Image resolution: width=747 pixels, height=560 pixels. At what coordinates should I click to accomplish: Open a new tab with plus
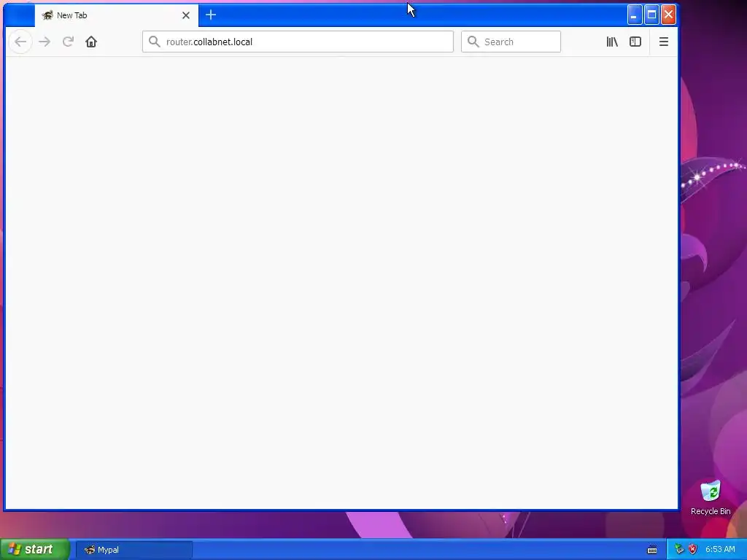(211, 15)
